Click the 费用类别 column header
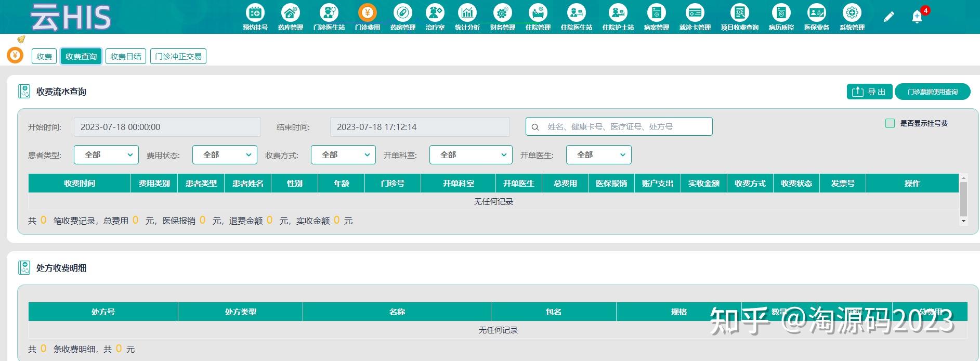Viewport: 980px width, 361px height. click(x=154, y=183)
